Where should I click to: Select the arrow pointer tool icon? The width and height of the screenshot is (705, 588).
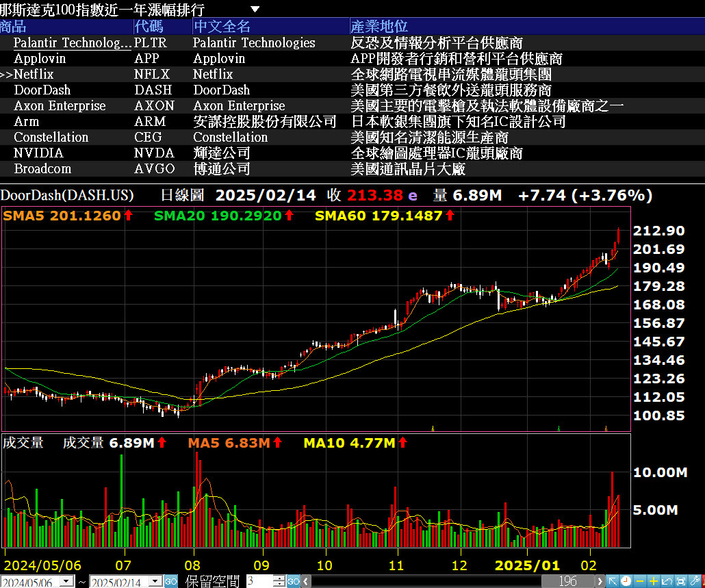(x=613, y=581)
